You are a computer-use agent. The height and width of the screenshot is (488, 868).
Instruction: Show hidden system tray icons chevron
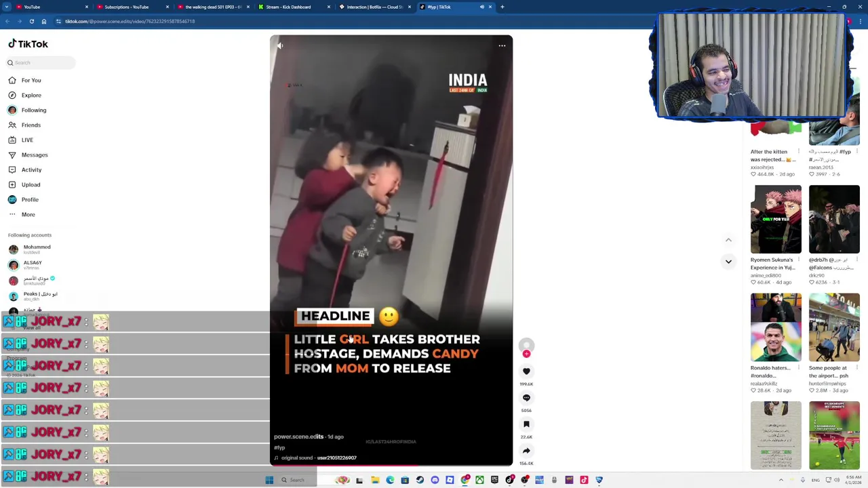[x=781, y=480]
